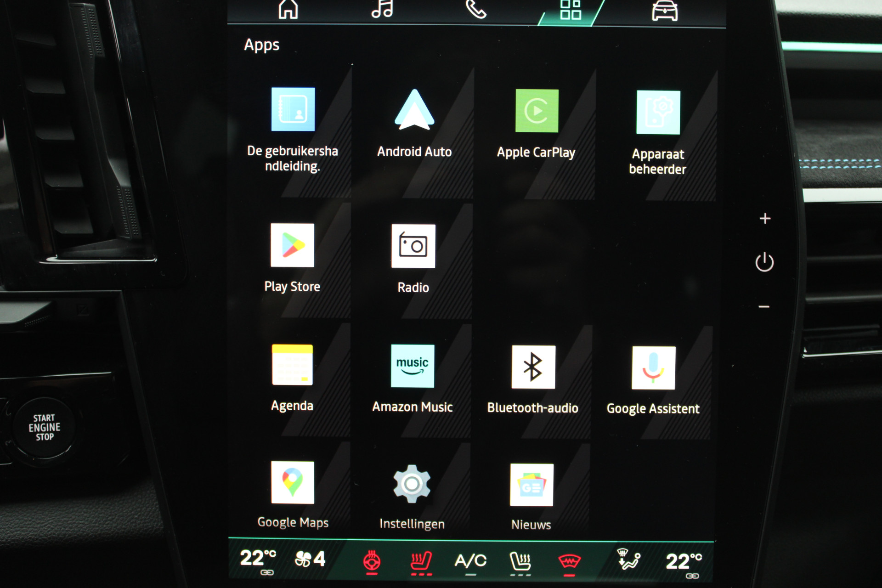Open Bluetooth-audio app

[x=533, y=367]
